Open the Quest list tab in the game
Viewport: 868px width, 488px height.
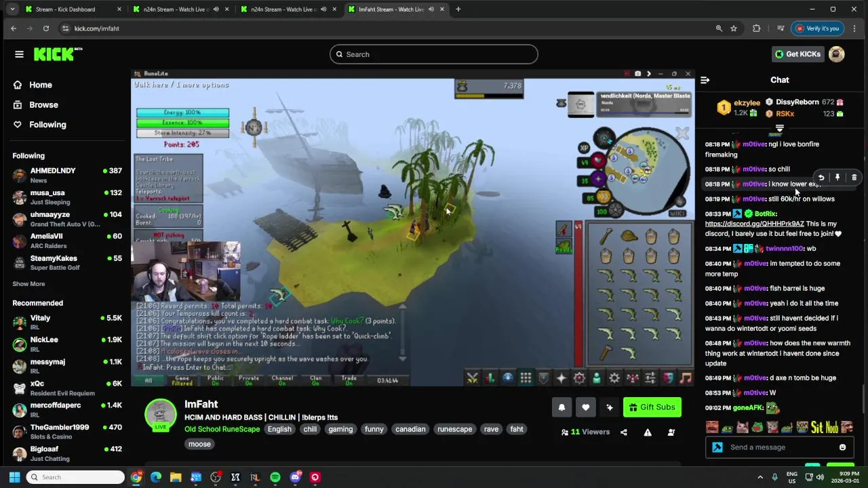point(507,378)
